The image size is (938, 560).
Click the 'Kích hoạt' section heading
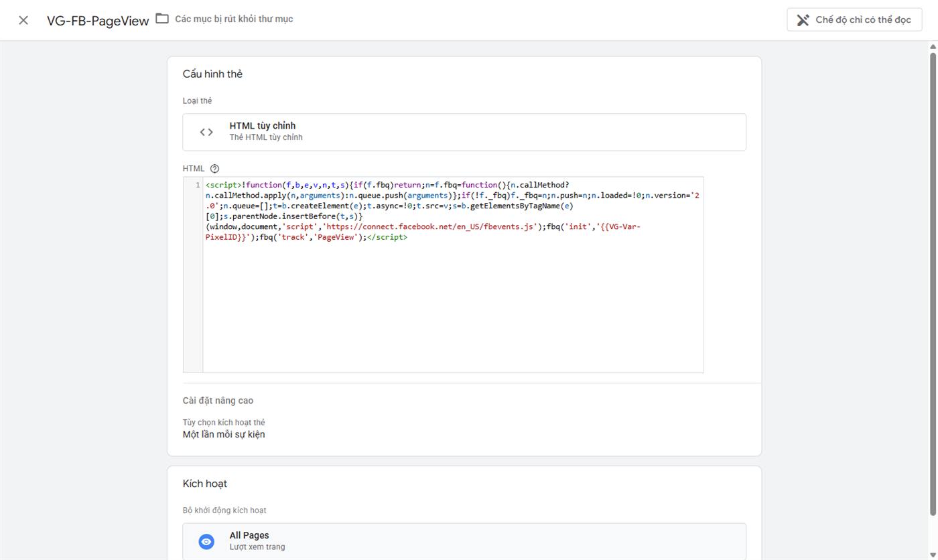point(205,484)
